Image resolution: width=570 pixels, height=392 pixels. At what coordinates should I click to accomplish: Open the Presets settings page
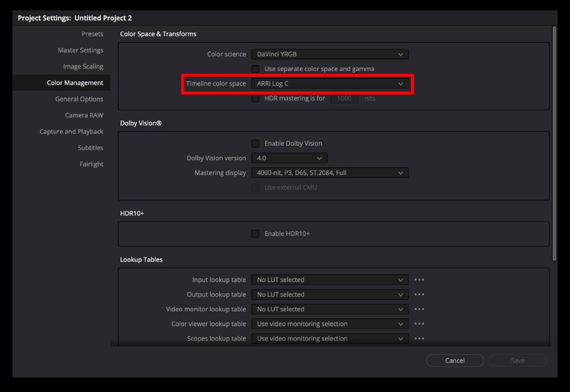click(92, 34)
